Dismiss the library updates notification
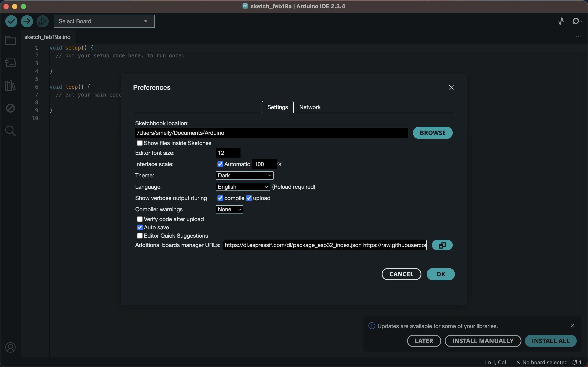 pos(572,326)
